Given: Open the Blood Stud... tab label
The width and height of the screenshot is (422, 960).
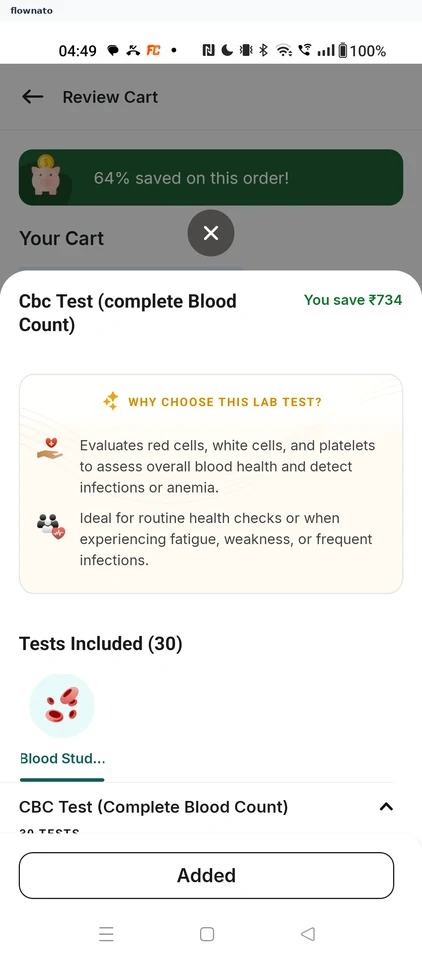Looking at the screenshot, I should tap(62, 759).
